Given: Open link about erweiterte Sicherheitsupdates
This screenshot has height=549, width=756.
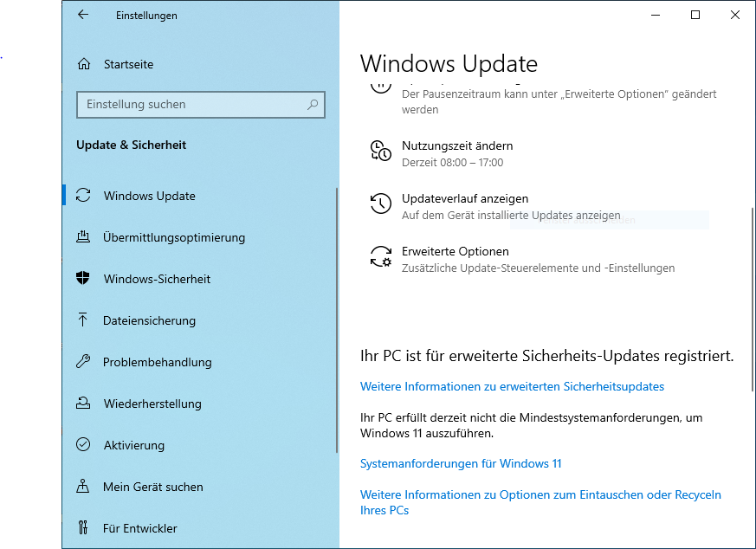Looking at the screenshot, I should click(x=512, y=386).
